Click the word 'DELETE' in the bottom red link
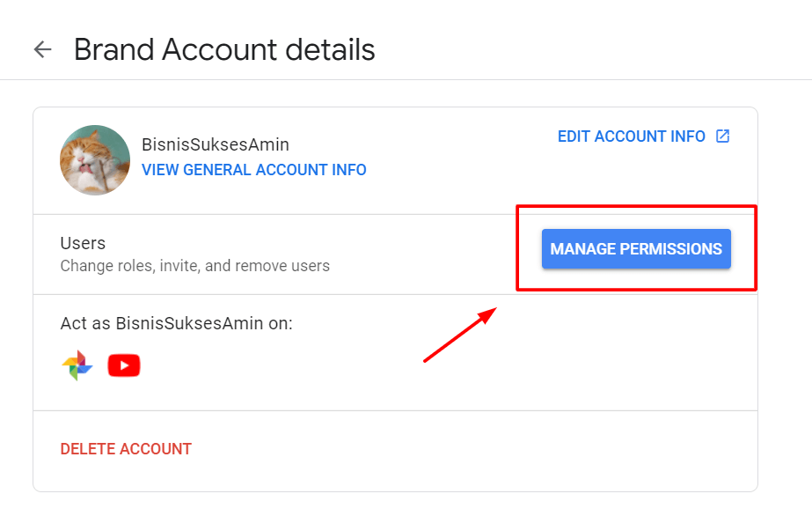 coord(88,449)
